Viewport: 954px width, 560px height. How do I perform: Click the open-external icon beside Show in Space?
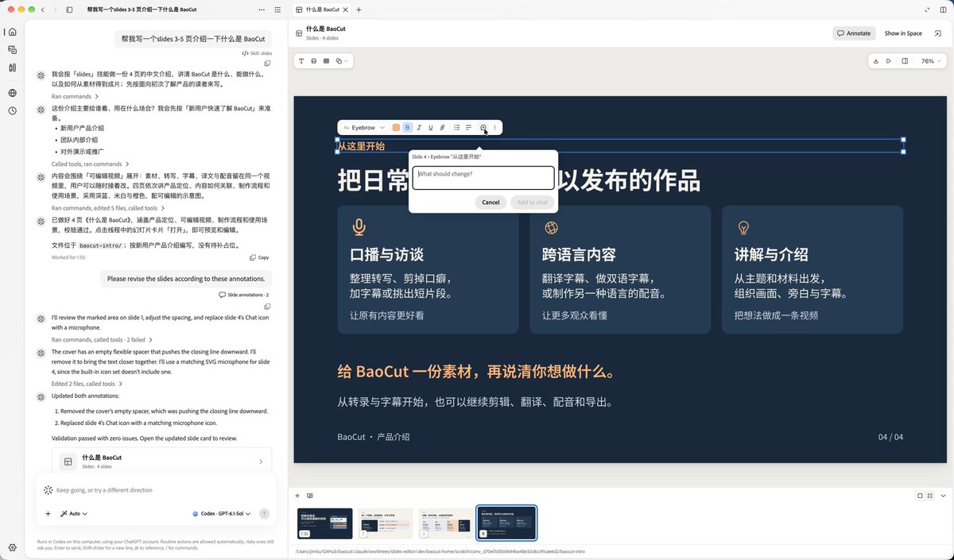938,33
